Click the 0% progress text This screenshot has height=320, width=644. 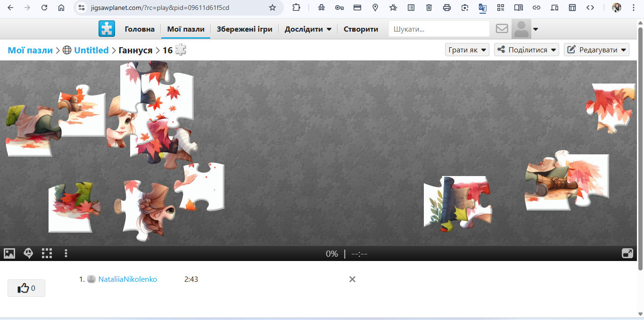pyautogui.click(x=332, y=254)
